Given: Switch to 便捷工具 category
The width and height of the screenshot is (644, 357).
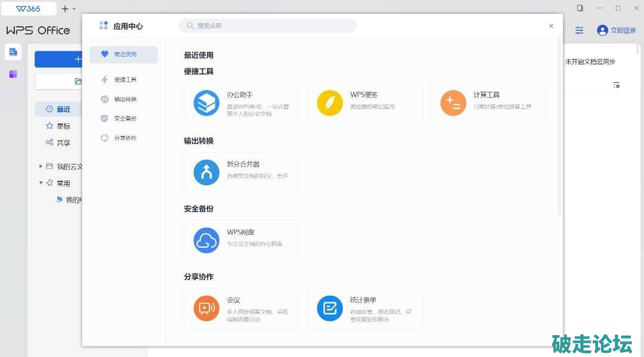Looking at the screenshot, I should coord(123,80).
